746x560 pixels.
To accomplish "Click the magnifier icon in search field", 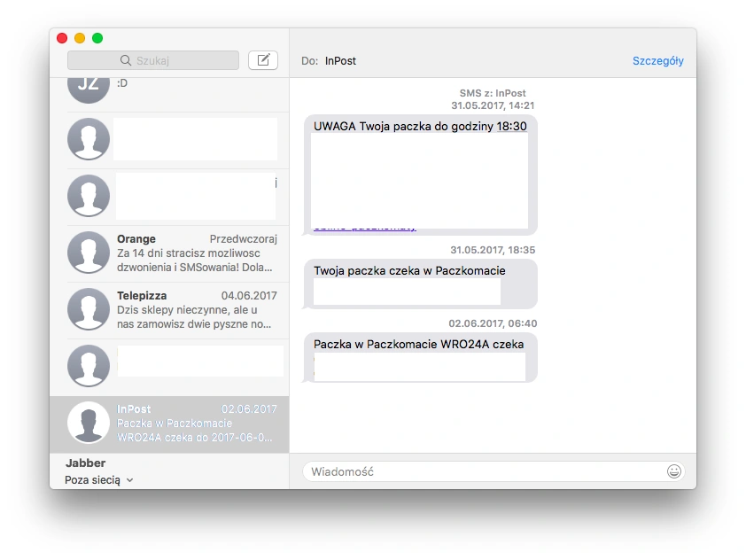I will [x=126, y=60].
